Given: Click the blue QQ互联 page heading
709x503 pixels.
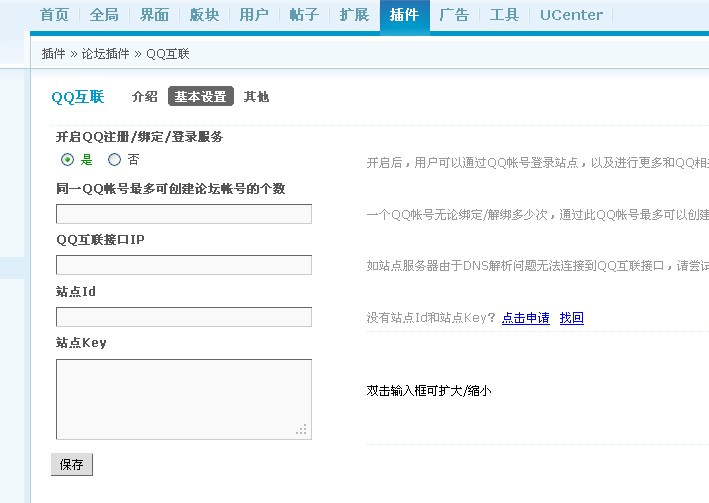Looking at the screenshot, I should point(78,97).
